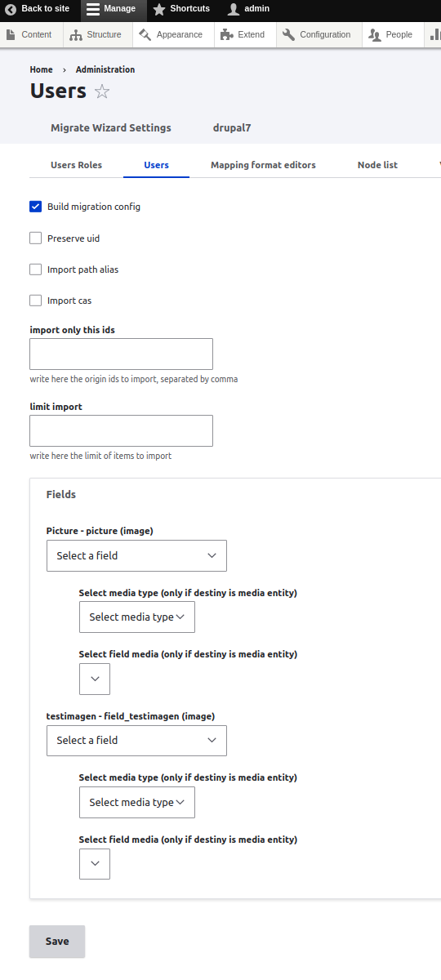Click the Appearance brush icon
This screenshot has height=980, width=441.
coord(145,35)
